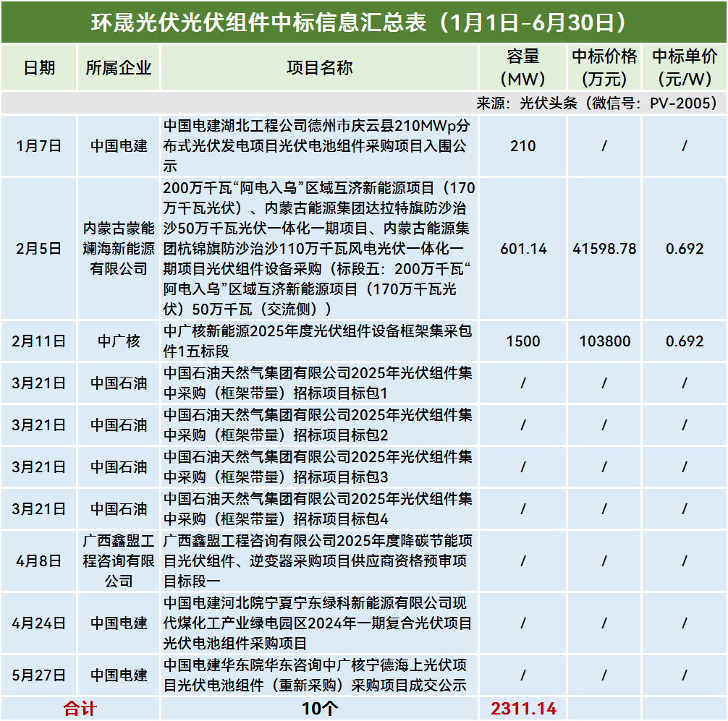Click the capacity cell showing 1500
Screen dimensions: 728x721
(x=522, y=341)
